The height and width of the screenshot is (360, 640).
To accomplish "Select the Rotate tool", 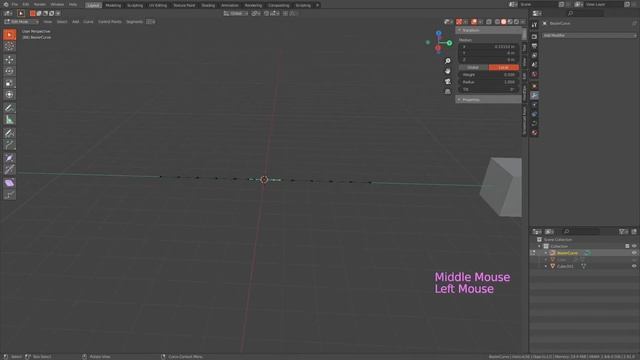I will (x=9, y=71).
